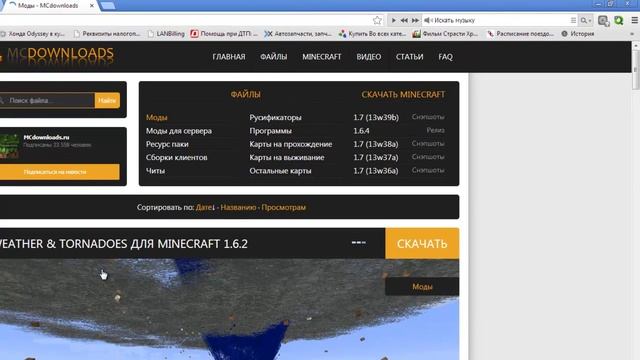640x360 pixels.
Task: Click the speaker volume icon
Action: [428, 20]
